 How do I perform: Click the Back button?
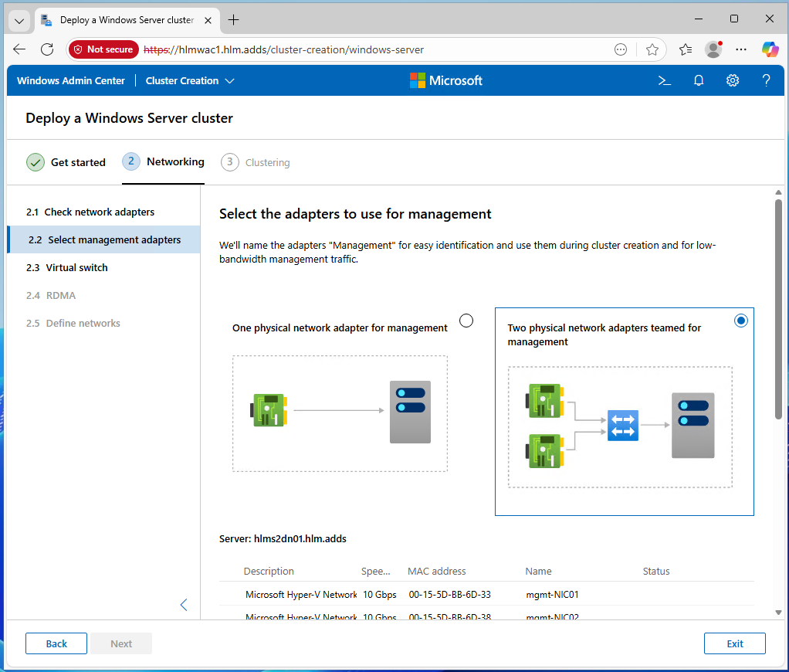point(56,643)
